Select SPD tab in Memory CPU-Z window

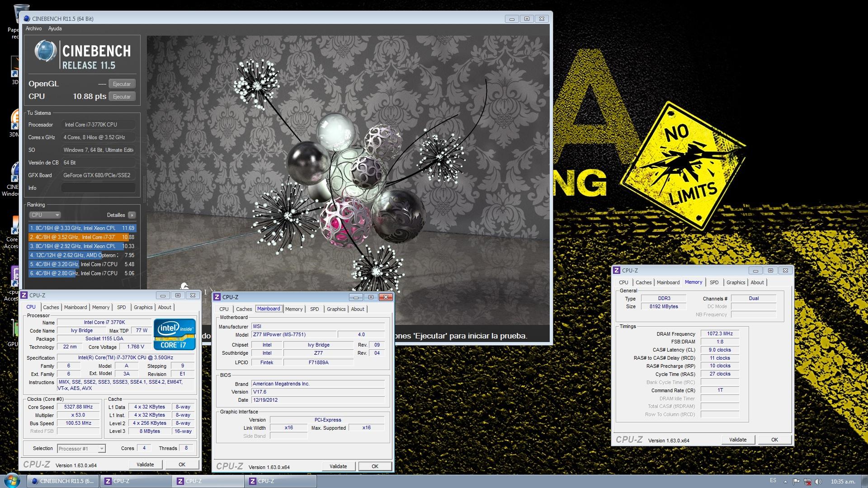click(x=714, y=282)
